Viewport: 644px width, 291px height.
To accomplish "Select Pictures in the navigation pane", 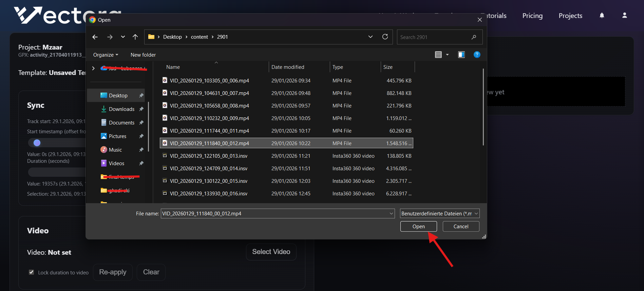I will tap(116, 136).
